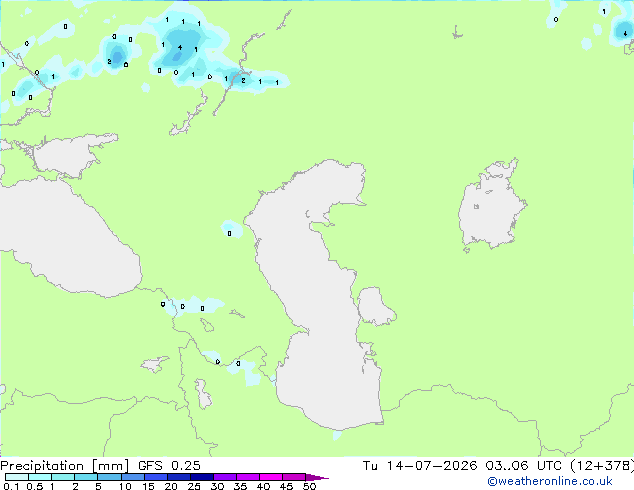Click the legend label '45'
Image resolution: width=634 pixels, height=490 pixels.
point(287,486)
